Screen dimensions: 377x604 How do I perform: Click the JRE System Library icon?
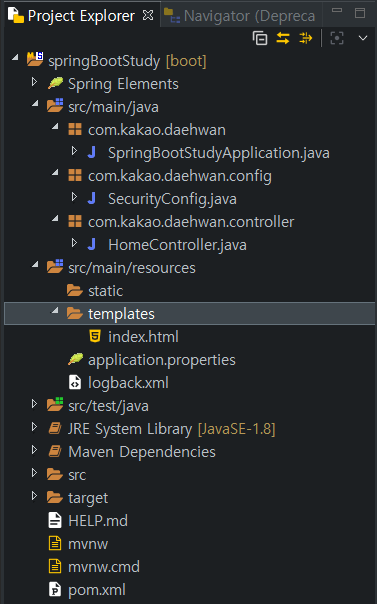55,428
